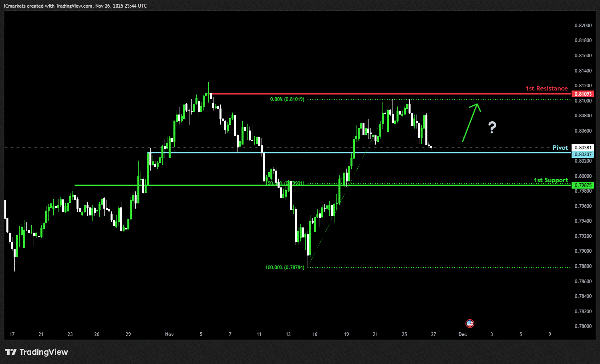Click the ICmarkets attribution header text
Image resolution: width=600 pixels, height=364 pixels.
75,6
